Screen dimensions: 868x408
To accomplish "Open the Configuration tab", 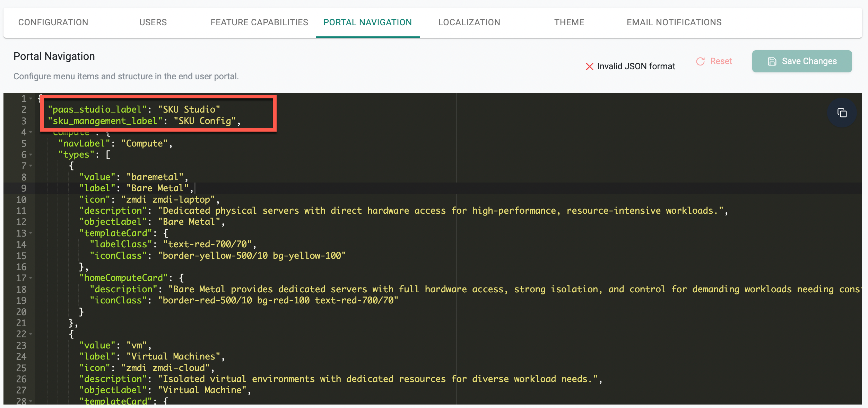I will (53, 23).
